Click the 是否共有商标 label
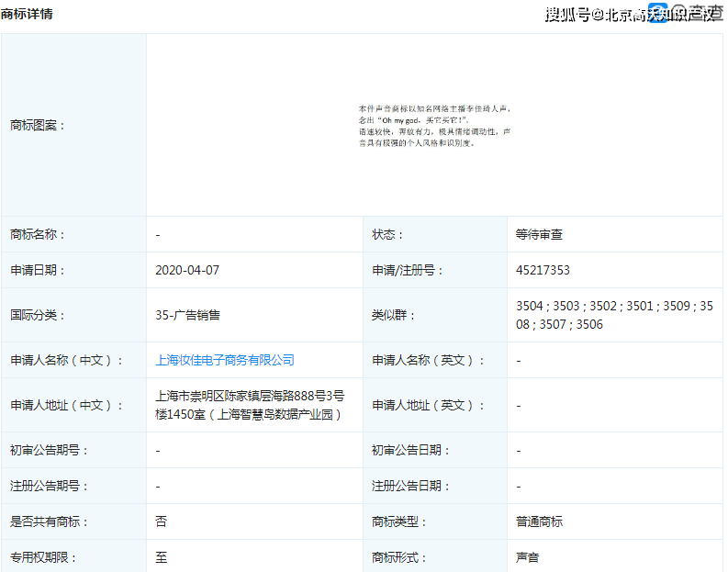 50,522
